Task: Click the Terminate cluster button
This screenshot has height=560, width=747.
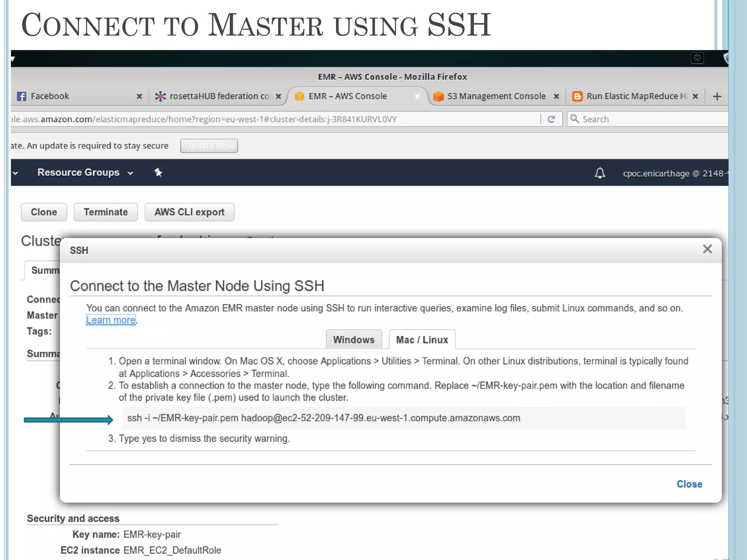Action: click(106, 212)
